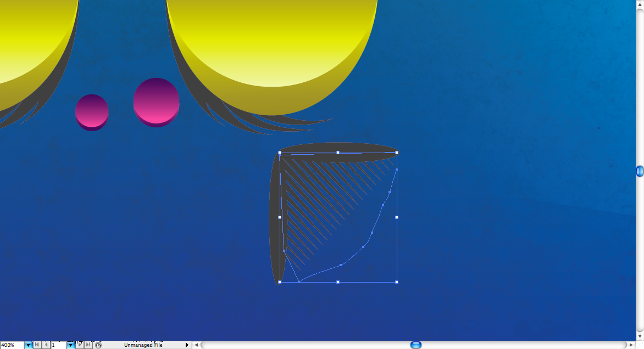Expand the status bar popup arrow
This screenshot has width=644, height=349.
[x=187, y=345]
